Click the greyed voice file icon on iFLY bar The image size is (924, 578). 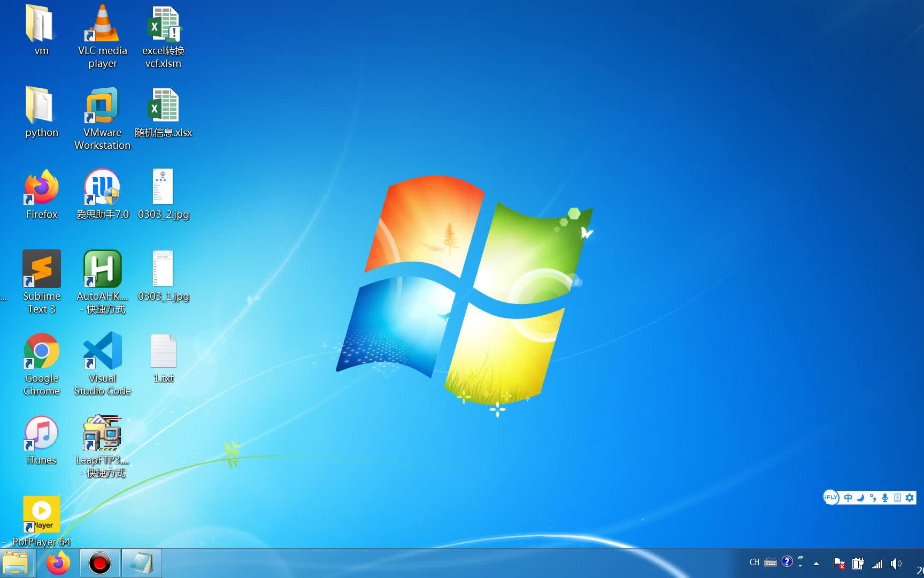[897, 498]
